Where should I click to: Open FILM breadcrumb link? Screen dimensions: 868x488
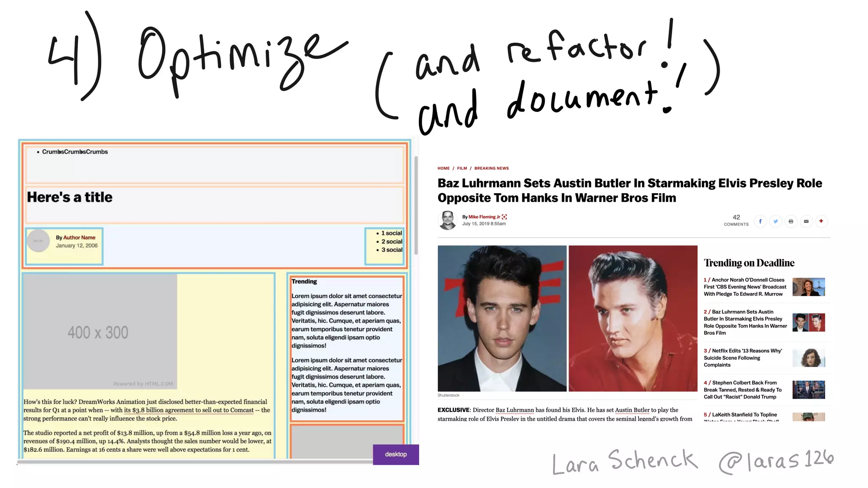[462, 168]
